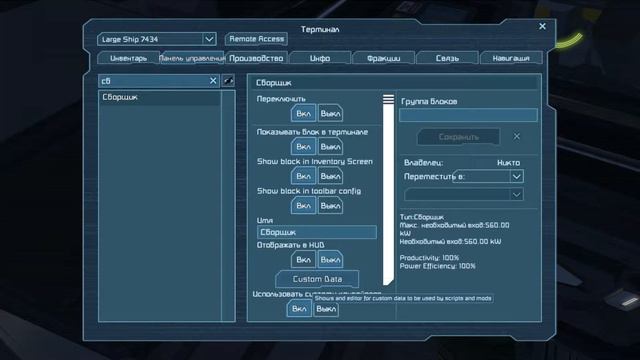Click the Тип:Сборщик info text
The image size is (640, 360).
click(422, 217)
